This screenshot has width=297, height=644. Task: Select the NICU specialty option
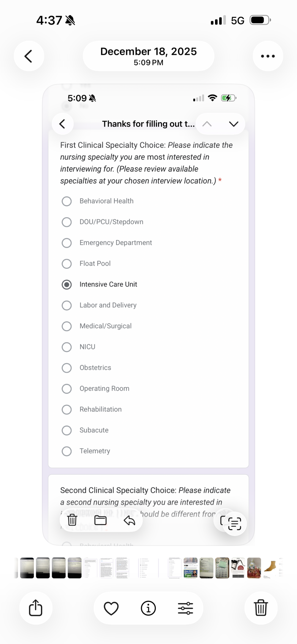tap(67, 347)
